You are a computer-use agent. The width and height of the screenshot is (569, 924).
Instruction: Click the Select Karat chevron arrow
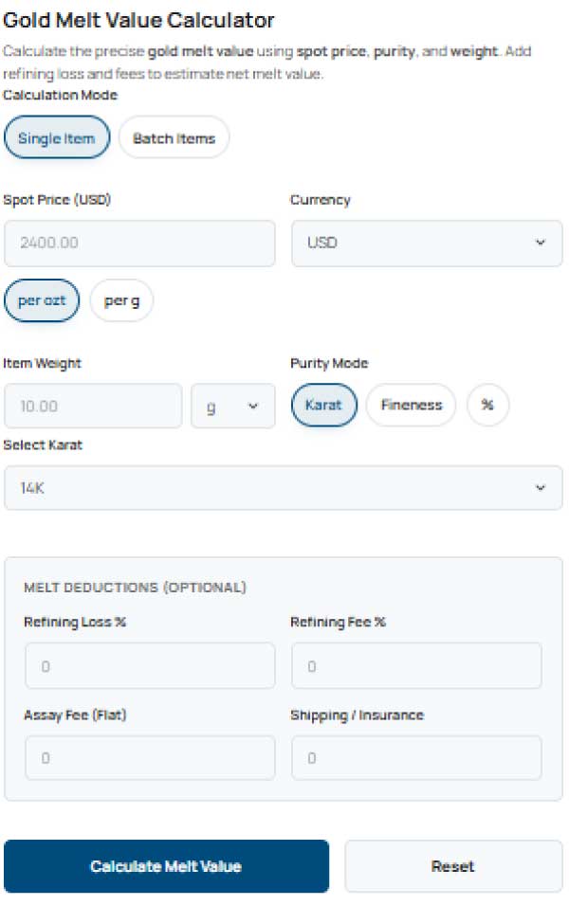(x=541, y=488)
